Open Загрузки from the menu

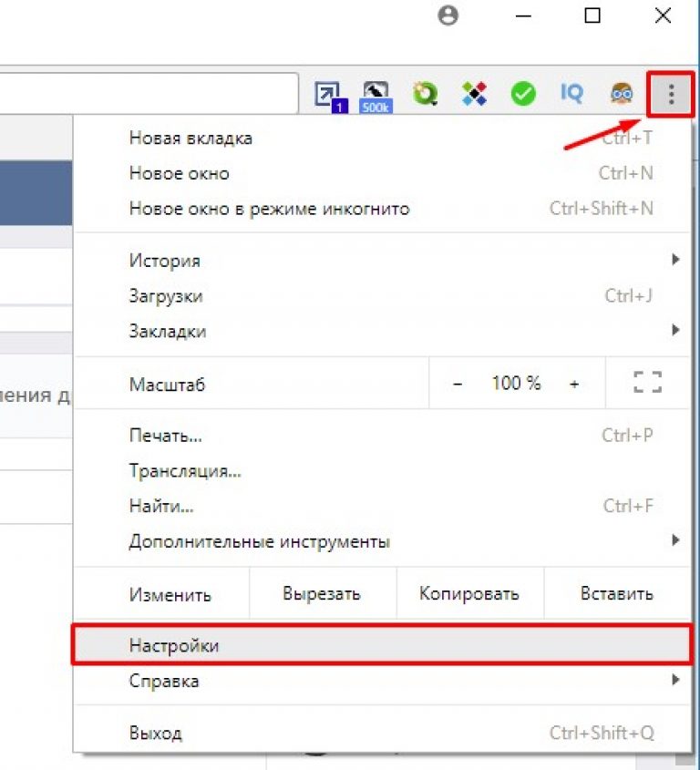382,296
